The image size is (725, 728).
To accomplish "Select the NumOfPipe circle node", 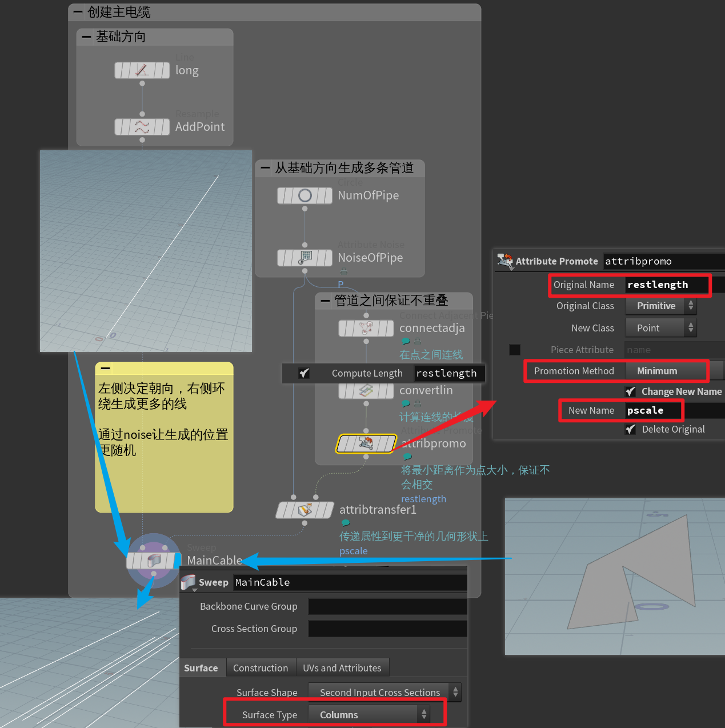I will coord(305,195).
